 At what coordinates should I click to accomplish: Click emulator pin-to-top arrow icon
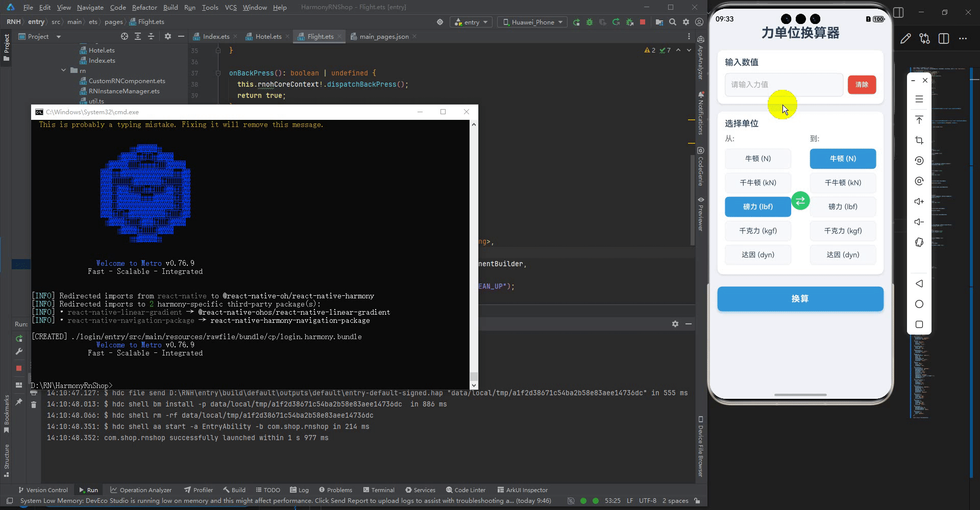click(919, 120)
